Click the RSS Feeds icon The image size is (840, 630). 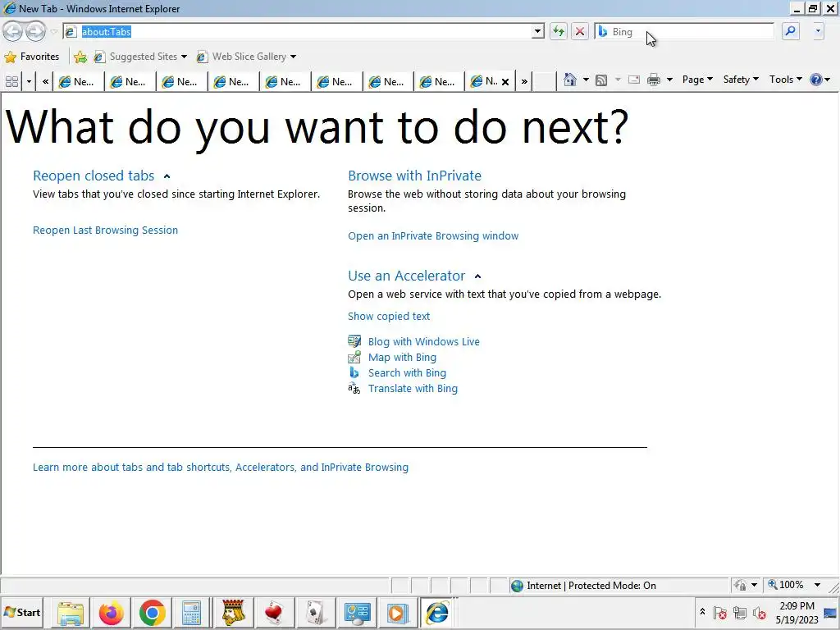[601, 80]
